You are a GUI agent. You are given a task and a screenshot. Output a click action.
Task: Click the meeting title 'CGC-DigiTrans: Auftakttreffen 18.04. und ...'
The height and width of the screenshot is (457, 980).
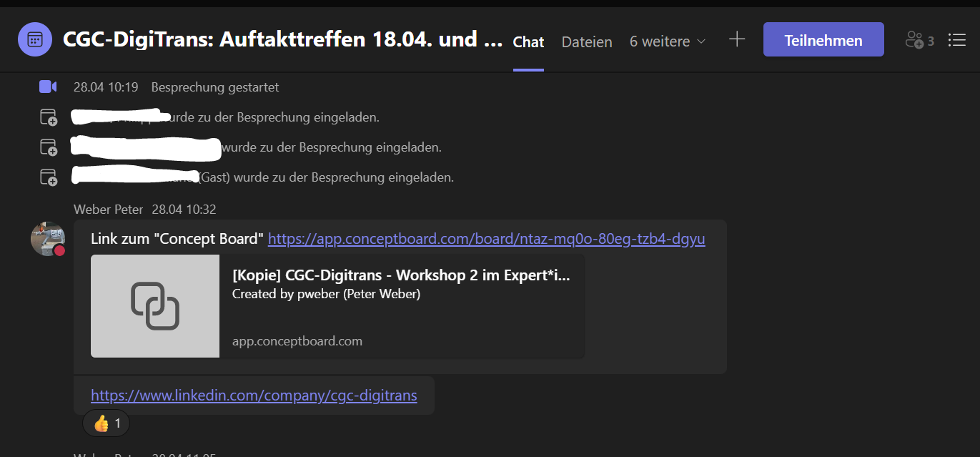click(x=283, y=39)
